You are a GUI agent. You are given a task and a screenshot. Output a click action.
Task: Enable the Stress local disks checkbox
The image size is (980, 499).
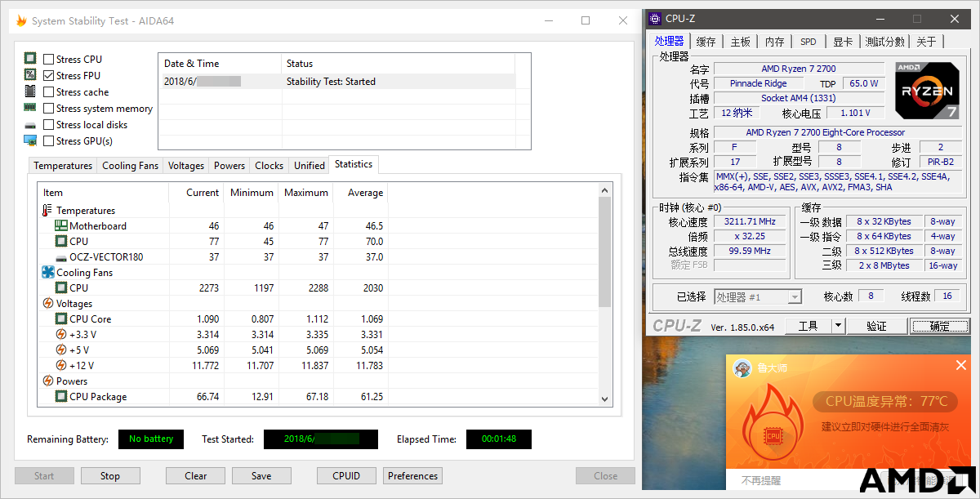coord(49,124)
